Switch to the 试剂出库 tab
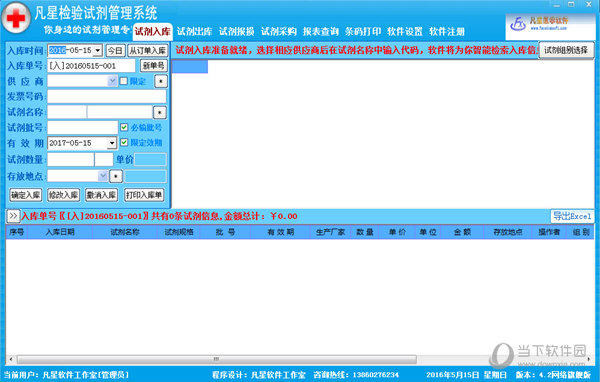The image size is (600, 382). coord(194,31)
